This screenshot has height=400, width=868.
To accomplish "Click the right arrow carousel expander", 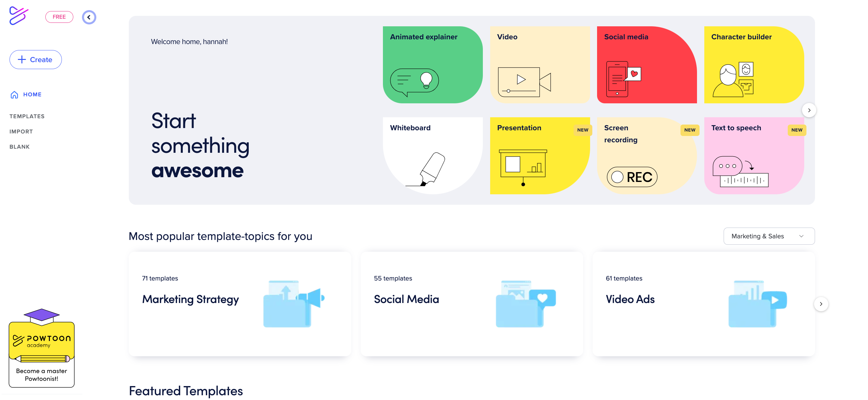I will (809, 110).
